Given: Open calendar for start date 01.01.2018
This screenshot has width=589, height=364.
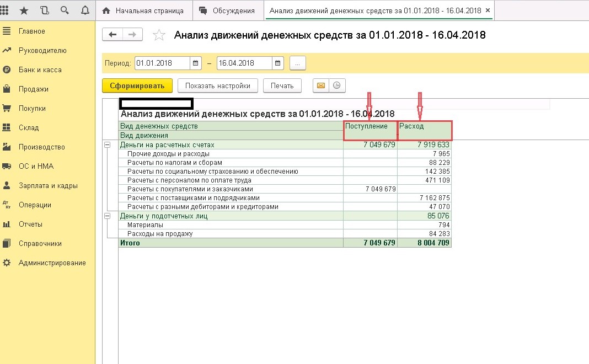Looking at the screenshot, I should [195, 63].
